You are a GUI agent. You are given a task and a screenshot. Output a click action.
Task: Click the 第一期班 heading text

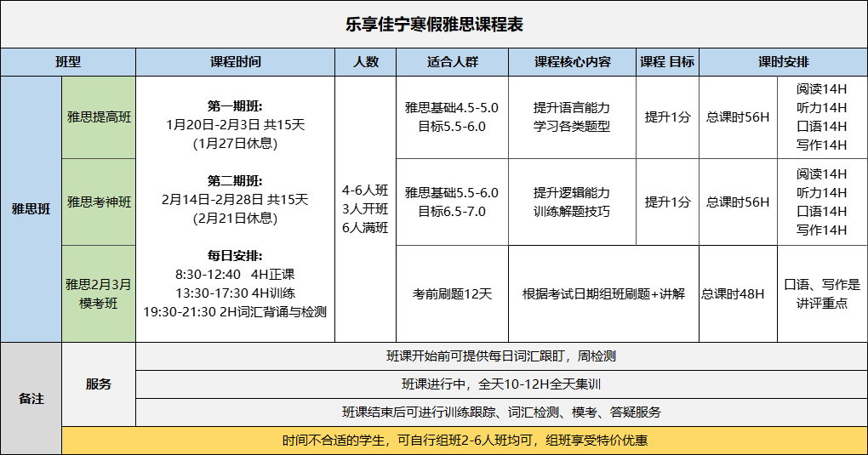(x=235, y=105)
